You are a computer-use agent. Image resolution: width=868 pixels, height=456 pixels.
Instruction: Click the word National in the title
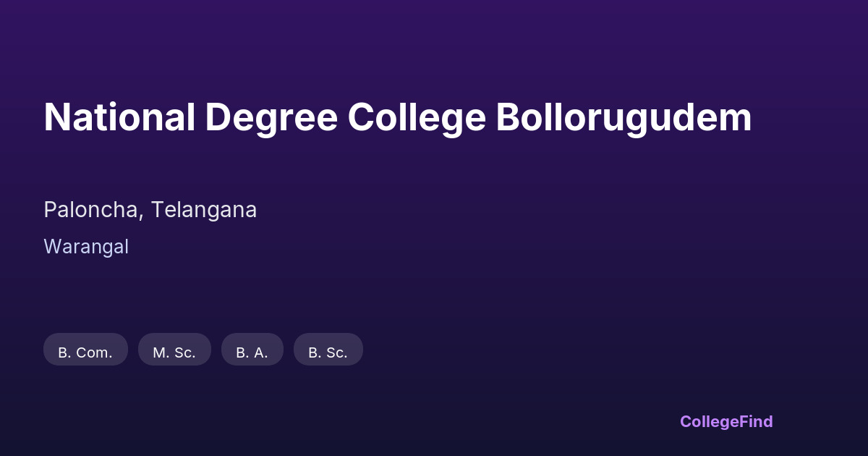[x=119, y=117]
